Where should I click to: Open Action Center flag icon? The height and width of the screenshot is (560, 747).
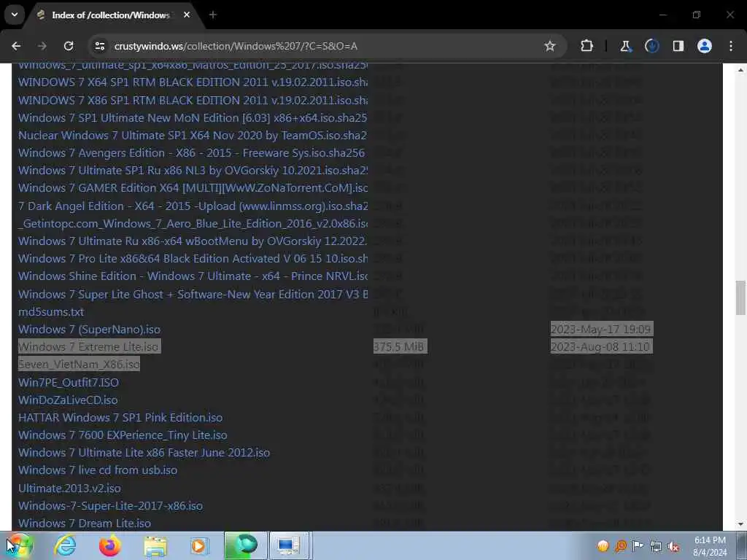pos(638,546)
